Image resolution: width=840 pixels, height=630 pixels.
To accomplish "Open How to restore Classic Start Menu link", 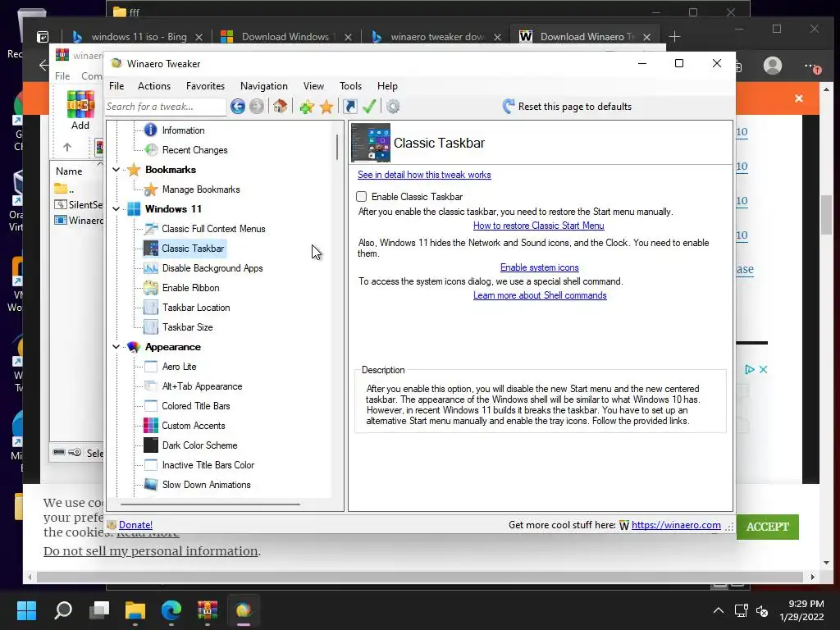I will coord(538,226).
